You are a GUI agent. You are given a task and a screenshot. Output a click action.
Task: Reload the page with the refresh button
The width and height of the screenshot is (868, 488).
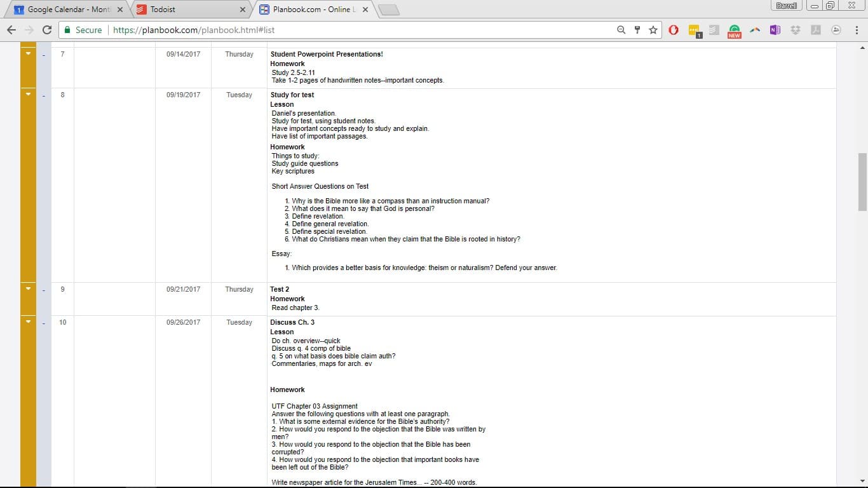click(46, 30)
